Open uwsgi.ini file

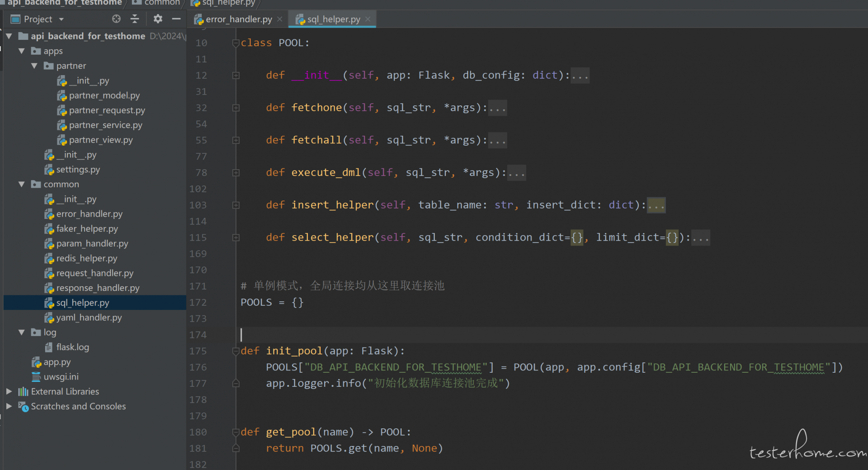tap(61, 376)
